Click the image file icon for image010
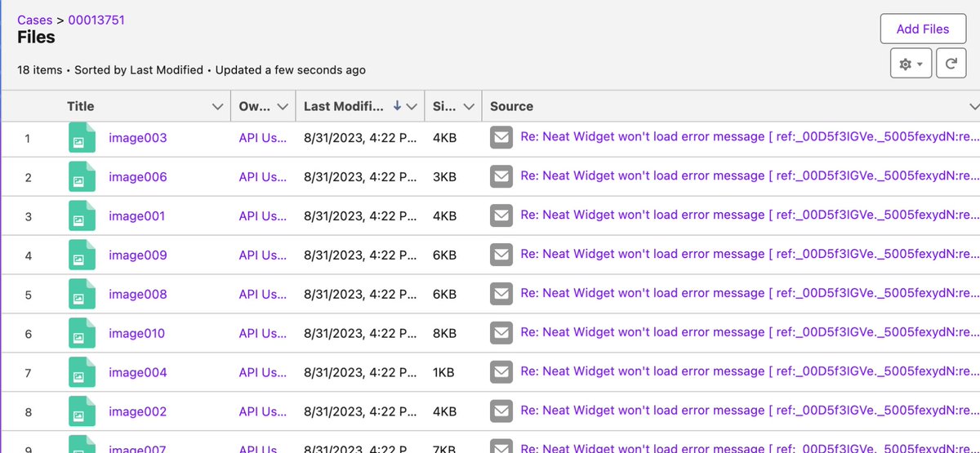The image size is (980, 453). click(x=82, y=333)
